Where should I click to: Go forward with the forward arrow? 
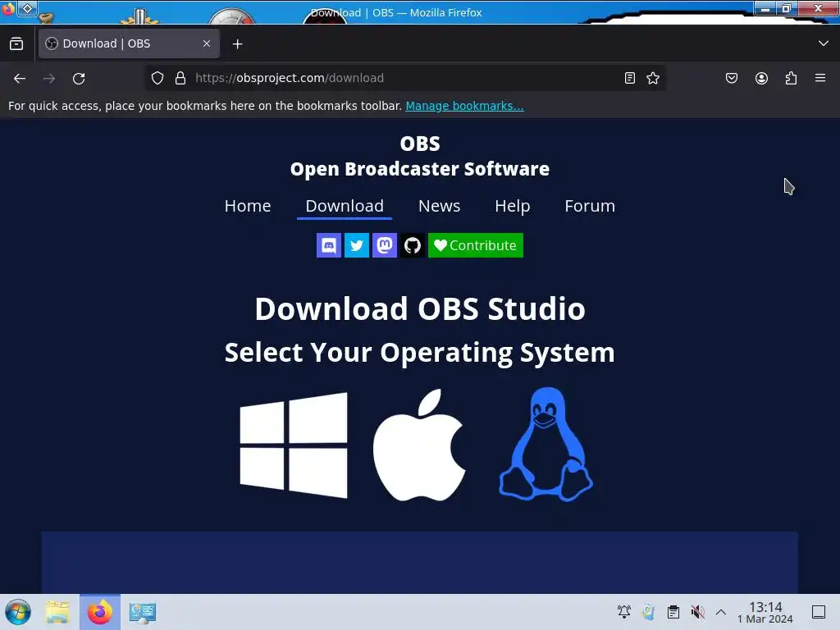(49, 78)
